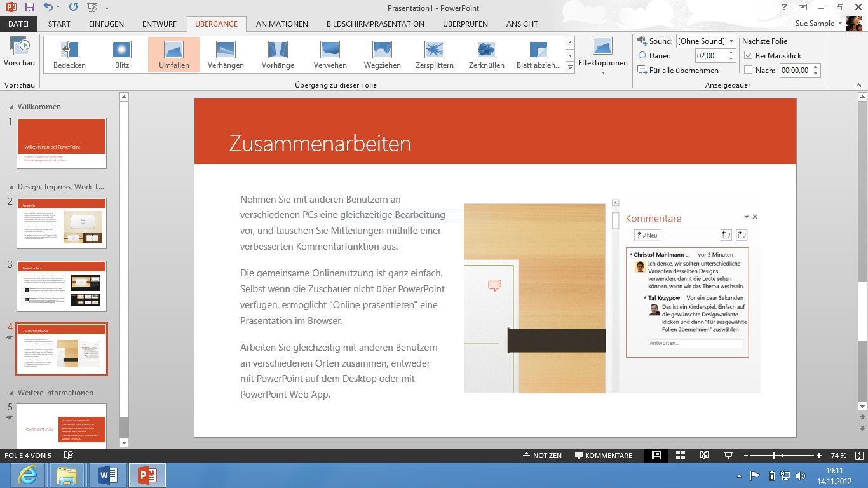Apply the Zersplittern transition

434,54
